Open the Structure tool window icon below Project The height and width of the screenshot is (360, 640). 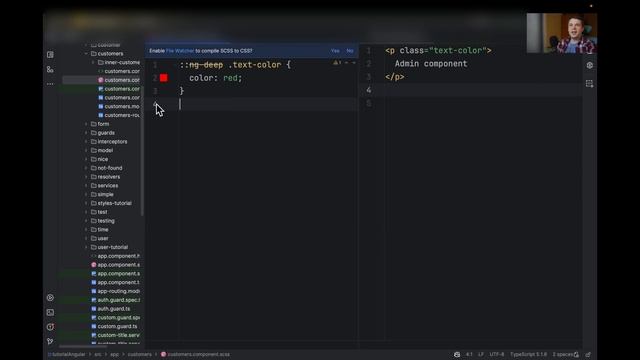[x=50, y=70]
